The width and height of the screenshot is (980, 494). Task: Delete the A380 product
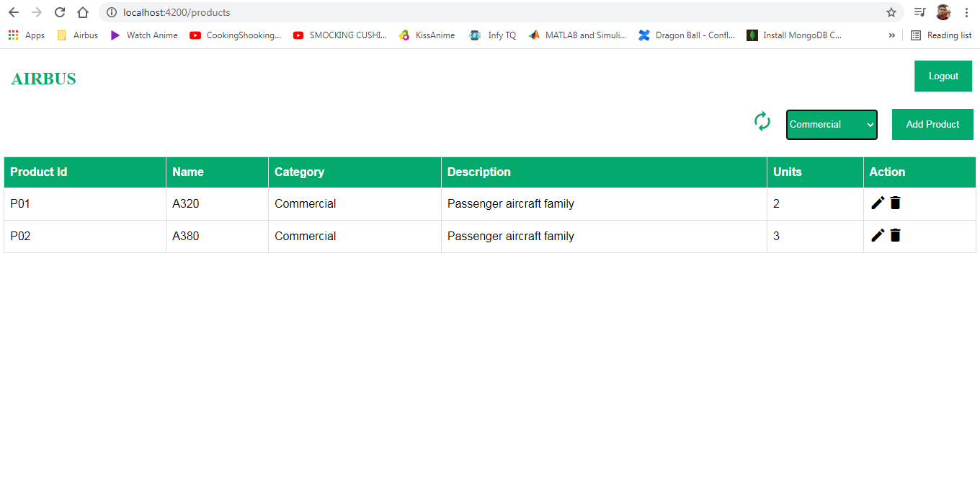(x=895, y=235)
